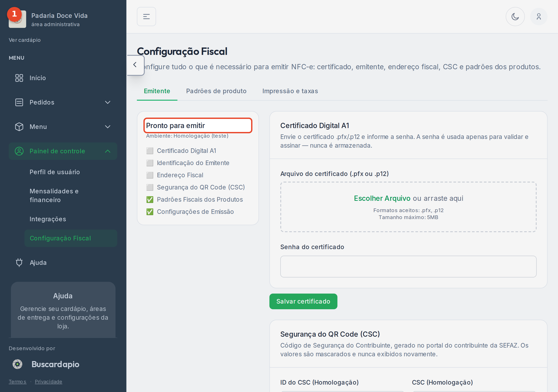Click the Ambiente: Homologação (teste) text
The height and width of the screenshot is (392, 558).
187,136
